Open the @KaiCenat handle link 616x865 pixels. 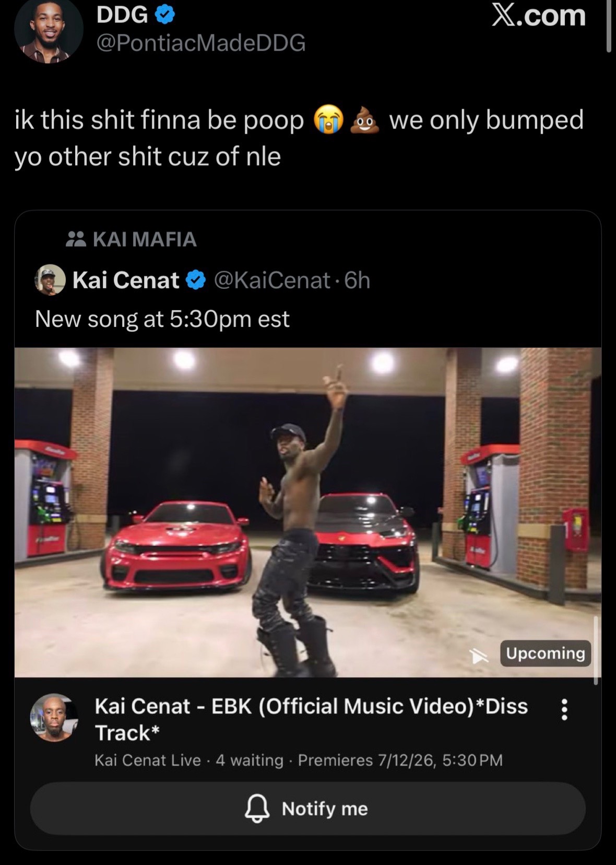pos(272,280)
